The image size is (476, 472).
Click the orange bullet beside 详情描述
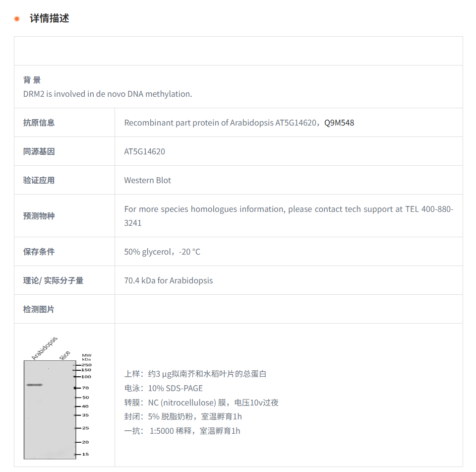[16, 18]
